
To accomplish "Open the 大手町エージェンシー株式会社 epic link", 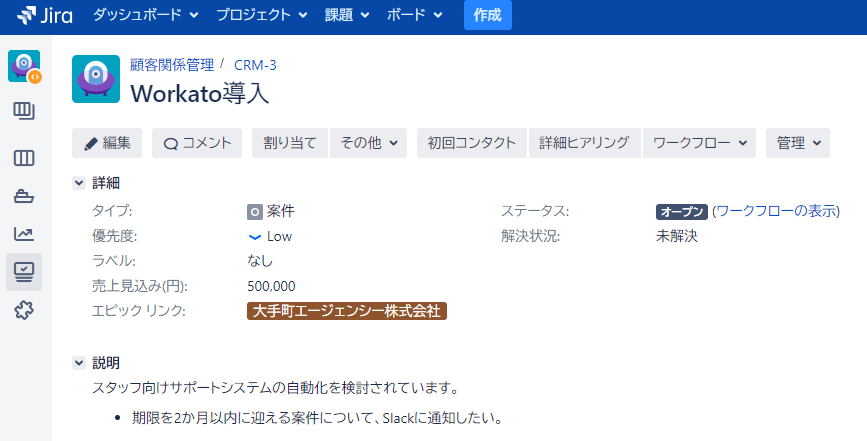I will [347, 311].
